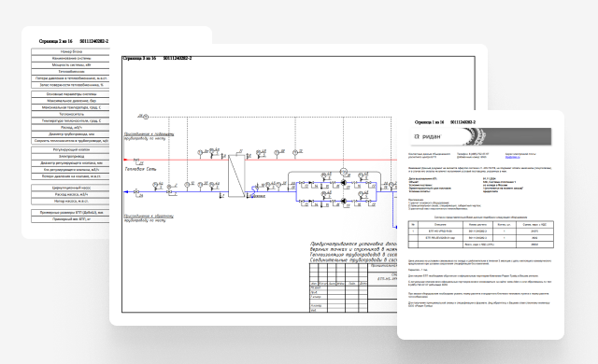The height and width of the screenshot is (364, 598).
Task: Click the equipment price table on page 1
Action: pyautogui.click(x=480, y=234)
